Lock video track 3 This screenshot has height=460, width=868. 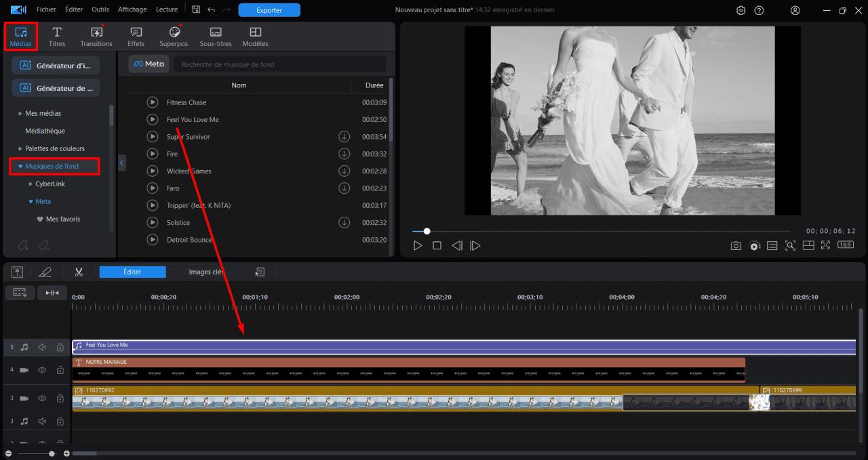coord(60,398)
